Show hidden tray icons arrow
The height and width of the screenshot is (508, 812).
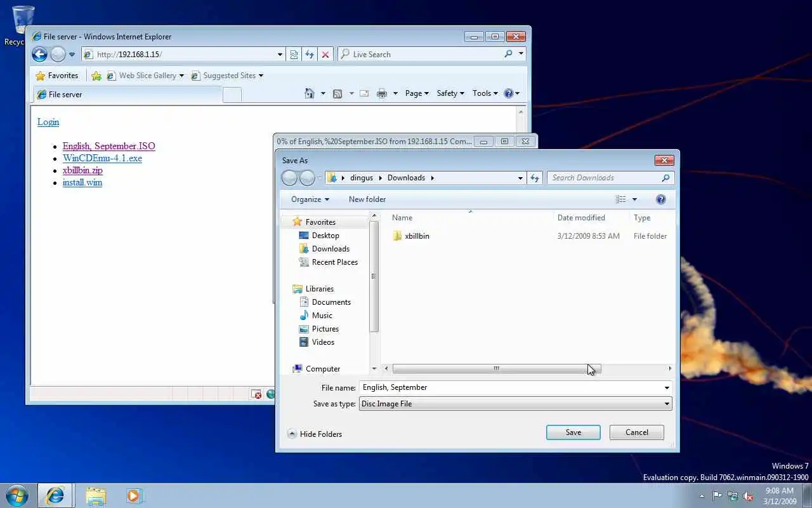tap(702, 496)
